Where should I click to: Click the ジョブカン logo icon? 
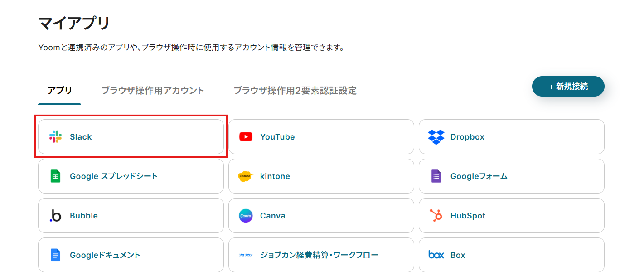(246, 255)
